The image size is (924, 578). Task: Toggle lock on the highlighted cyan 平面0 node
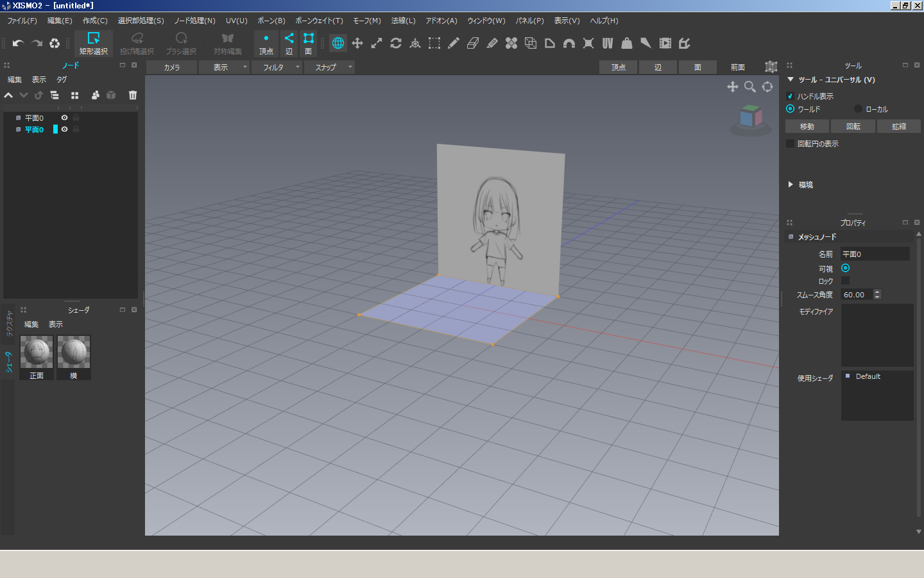76,129
